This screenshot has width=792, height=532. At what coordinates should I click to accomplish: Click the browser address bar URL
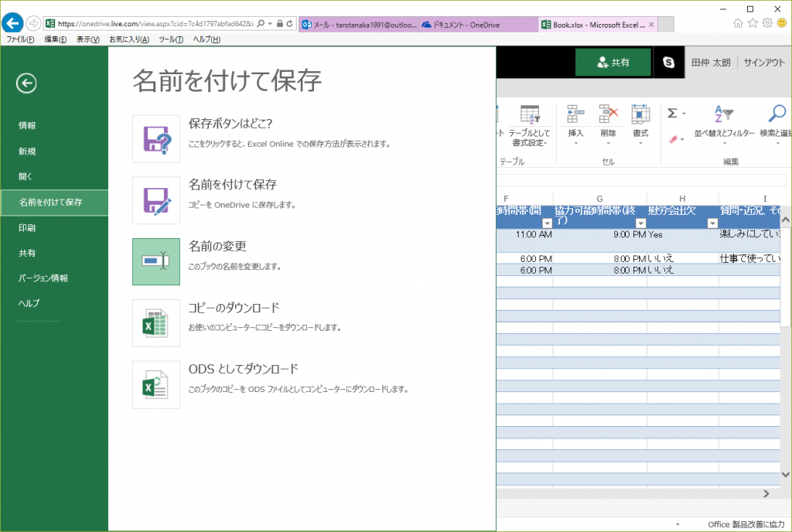coord(155,24)
